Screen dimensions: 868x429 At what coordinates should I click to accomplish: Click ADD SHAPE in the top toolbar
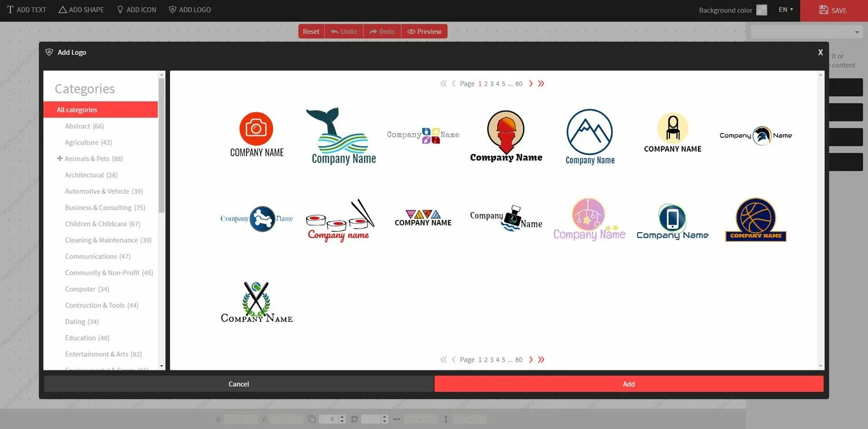pos(81,10)
